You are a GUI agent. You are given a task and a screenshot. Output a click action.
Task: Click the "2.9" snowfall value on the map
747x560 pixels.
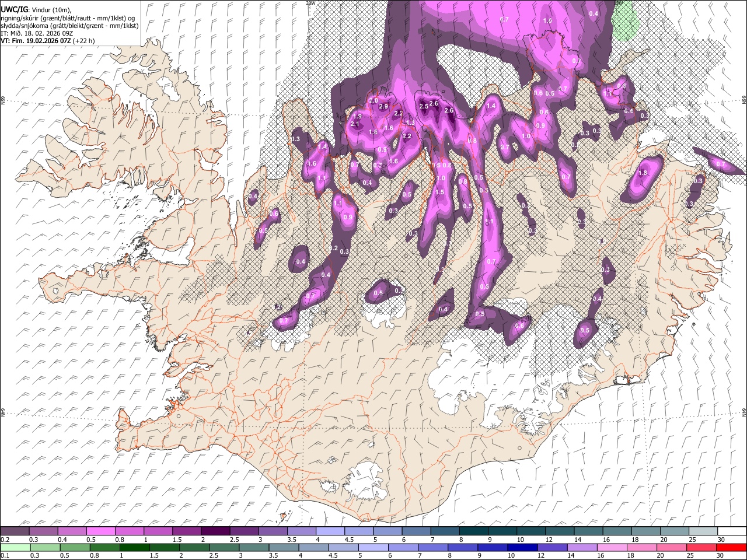pos(383,107)
